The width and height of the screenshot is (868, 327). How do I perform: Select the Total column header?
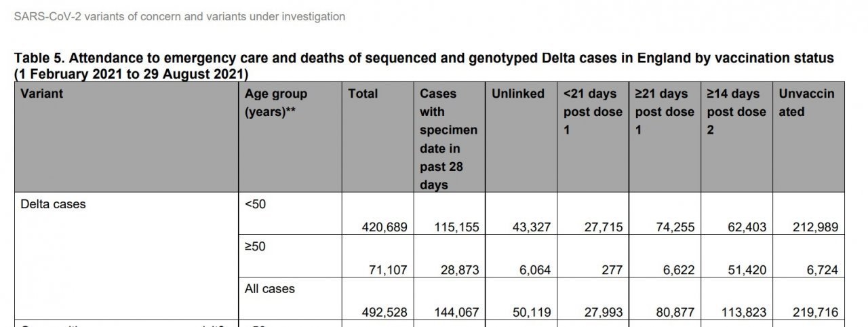click(x=363, y=94)
